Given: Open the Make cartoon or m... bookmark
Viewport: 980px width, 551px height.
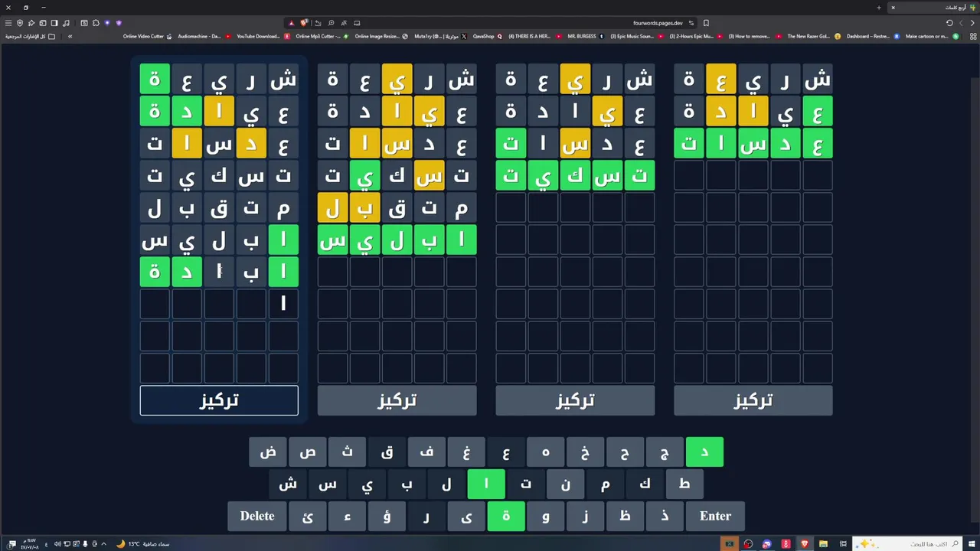Looking at the screenshot, I should click(932, 36).
